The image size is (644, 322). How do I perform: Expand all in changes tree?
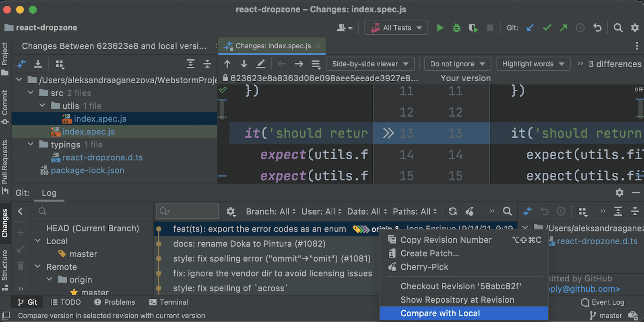pos(190,64)
